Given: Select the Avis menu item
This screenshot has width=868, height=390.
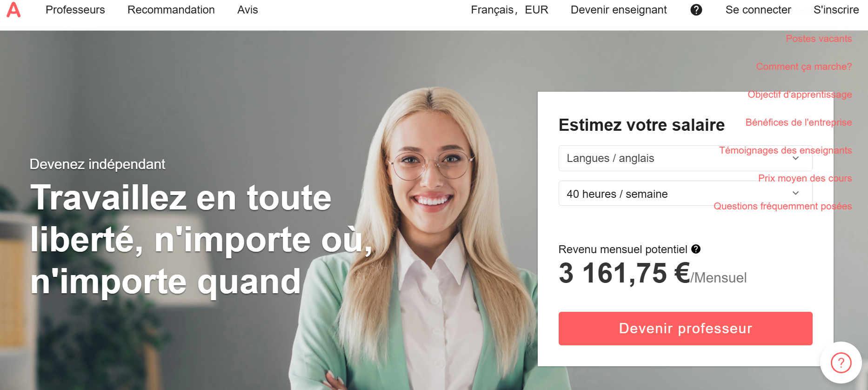Looking at the screenshot, I should [x=247, y=10].
